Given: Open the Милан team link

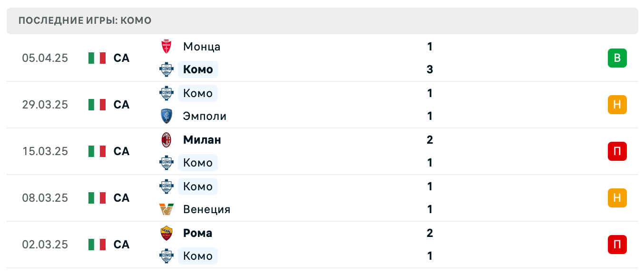Looking at the screenshot, I should (202, 140).
